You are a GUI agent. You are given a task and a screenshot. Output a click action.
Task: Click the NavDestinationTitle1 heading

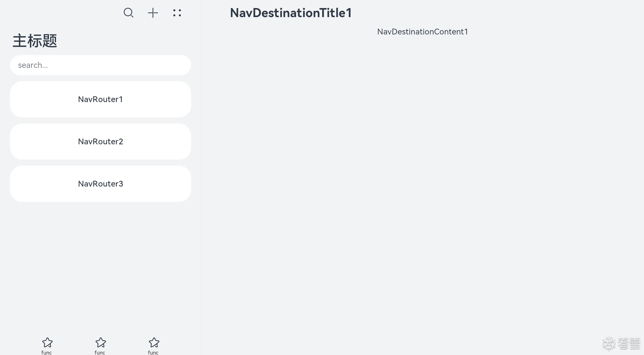(291, 13)
